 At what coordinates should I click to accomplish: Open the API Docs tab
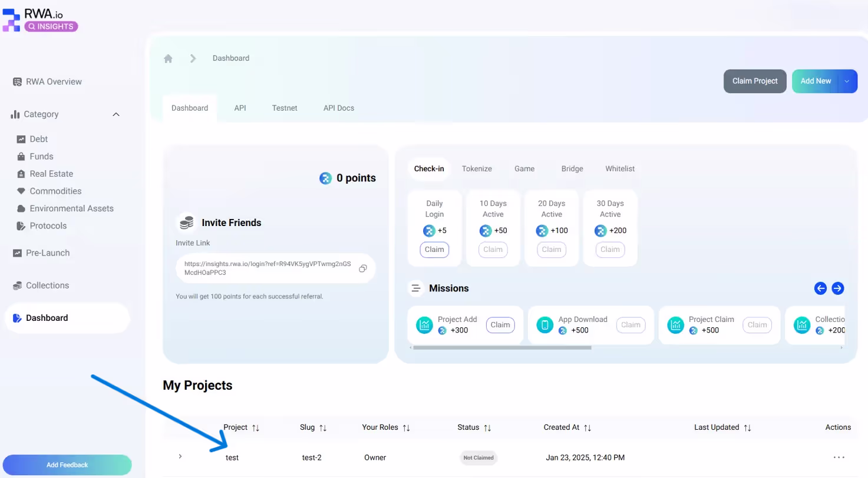pyautogui.click(x=339, y=108)
